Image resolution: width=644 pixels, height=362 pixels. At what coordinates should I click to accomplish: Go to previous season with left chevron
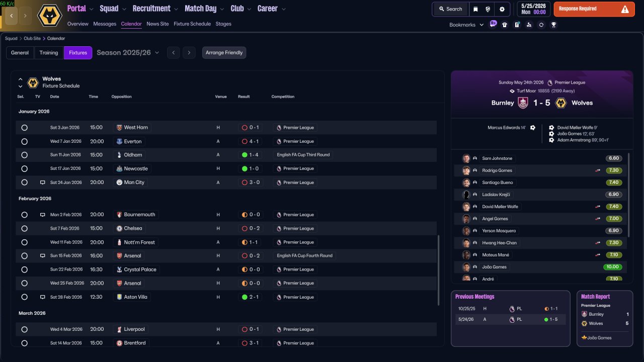click(173, 53)
